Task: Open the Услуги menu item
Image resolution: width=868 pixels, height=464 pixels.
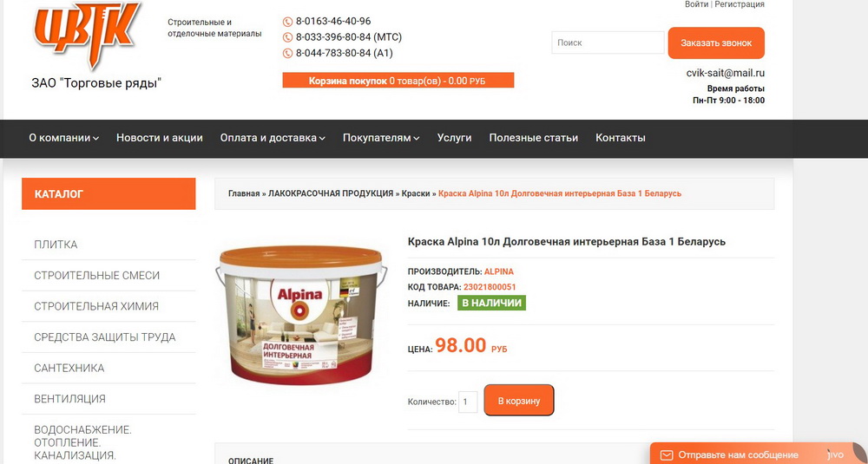Action: 454,138
